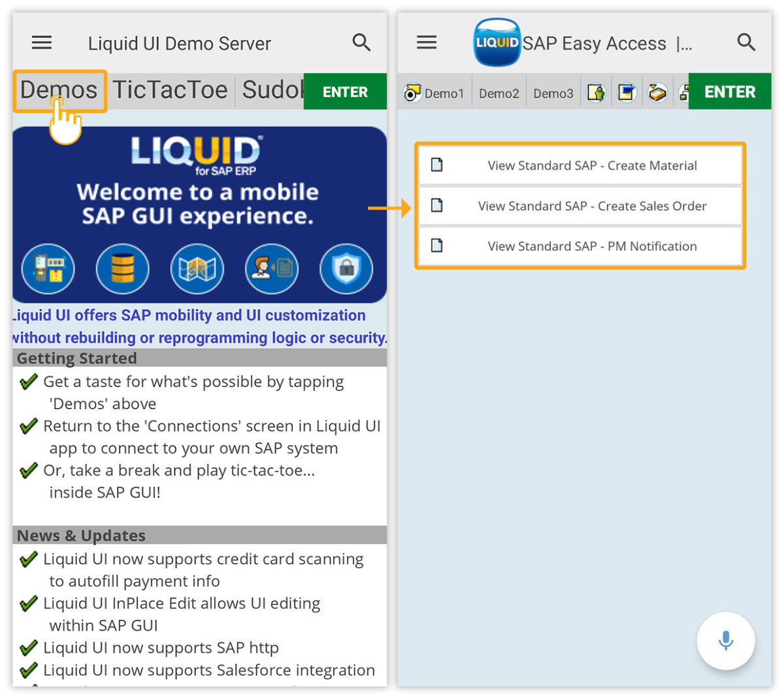Tap the search icon in Liquid UI Demo Server
The width and height of the screenshot is (784, 699).
point(361,43)
